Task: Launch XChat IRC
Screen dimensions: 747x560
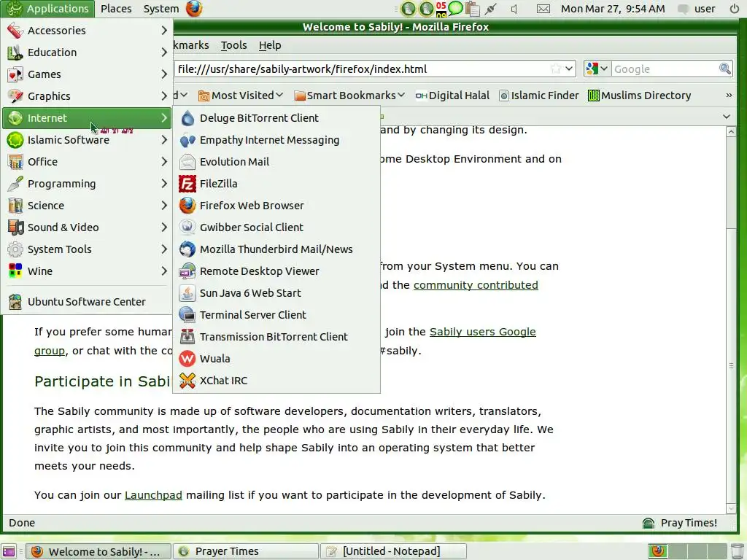Action: [276, 381]
